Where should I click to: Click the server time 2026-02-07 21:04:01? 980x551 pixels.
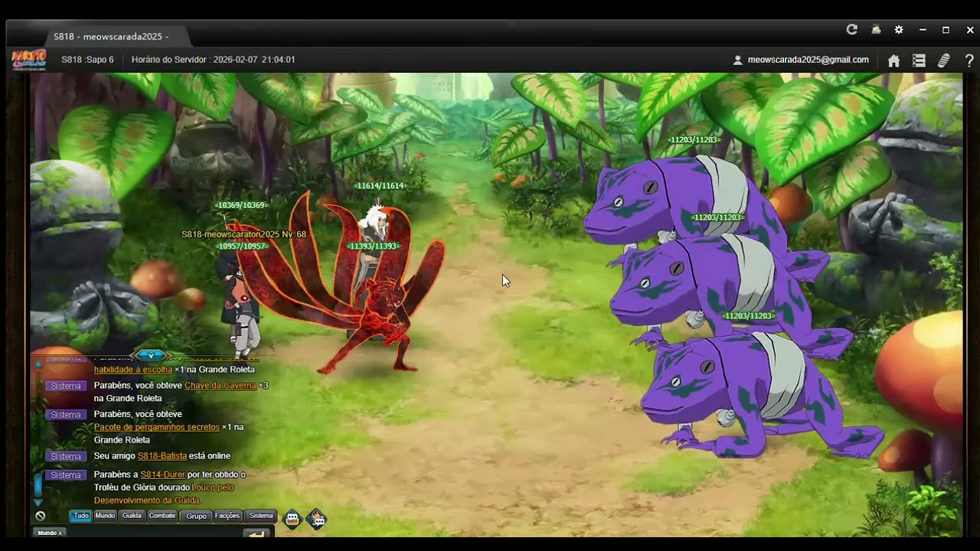(254, 60)
